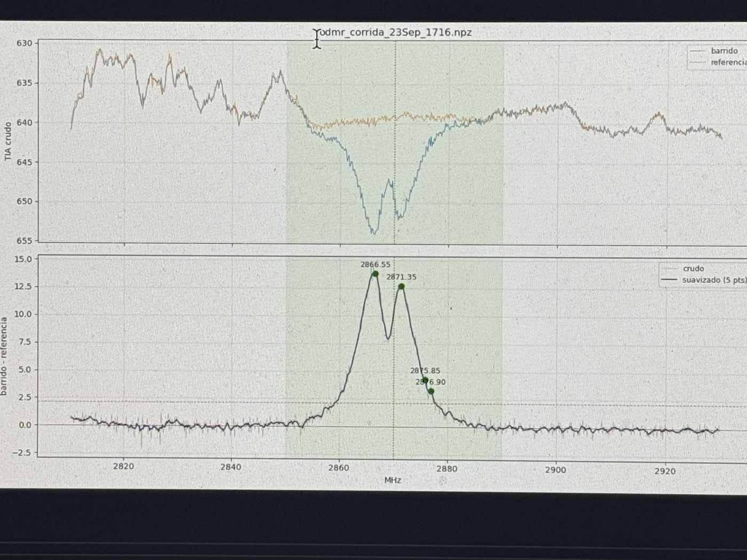Click the x-axis tick label 2860
Viewport: 747px width, 560px height.
[x=339, y=468]
